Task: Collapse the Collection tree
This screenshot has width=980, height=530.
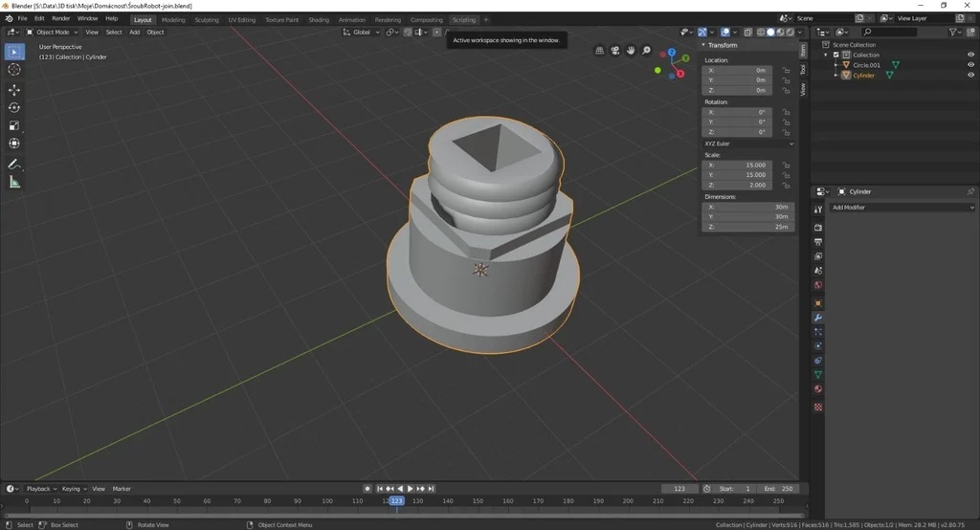Action: [826, 55]
